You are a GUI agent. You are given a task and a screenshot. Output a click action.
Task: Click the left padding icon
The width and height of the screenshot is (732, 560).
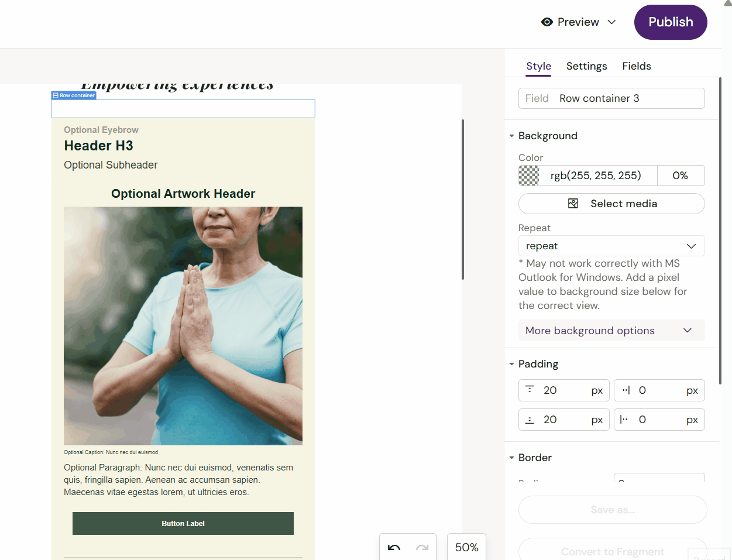pos(624,420)
